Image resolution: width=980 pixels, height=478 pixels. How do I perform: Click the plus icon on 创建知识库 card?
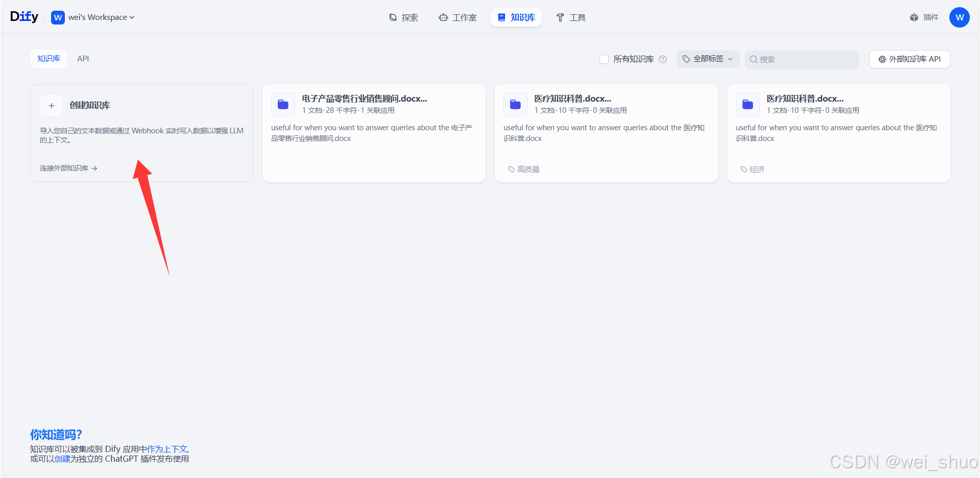click(51, 105)
